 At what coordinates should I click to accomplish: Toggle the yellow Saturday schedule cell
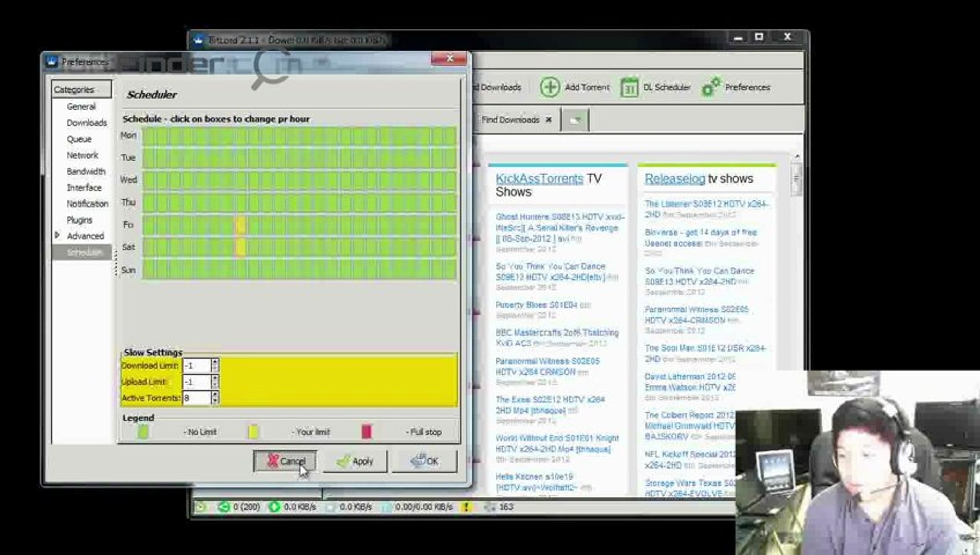click(240, 248)
